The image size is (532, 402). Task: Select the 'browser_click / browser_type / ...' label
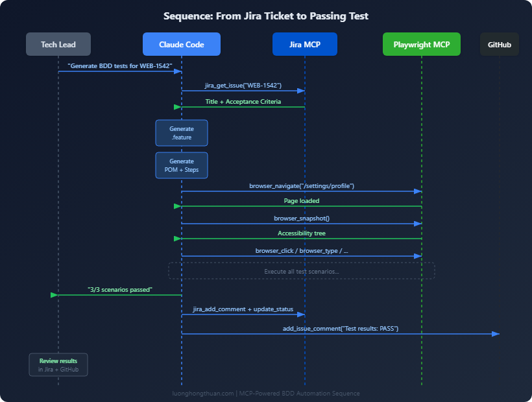[302, 251]
